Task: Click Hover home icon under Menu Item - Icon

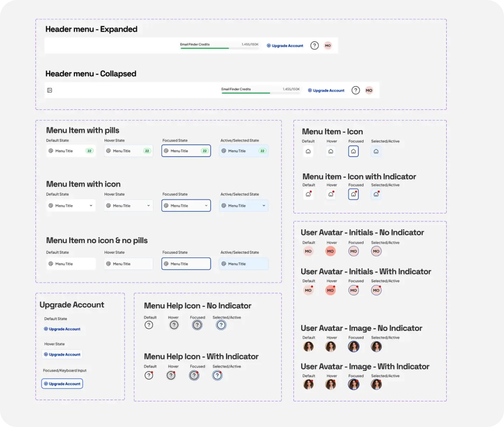Action: 331,151
